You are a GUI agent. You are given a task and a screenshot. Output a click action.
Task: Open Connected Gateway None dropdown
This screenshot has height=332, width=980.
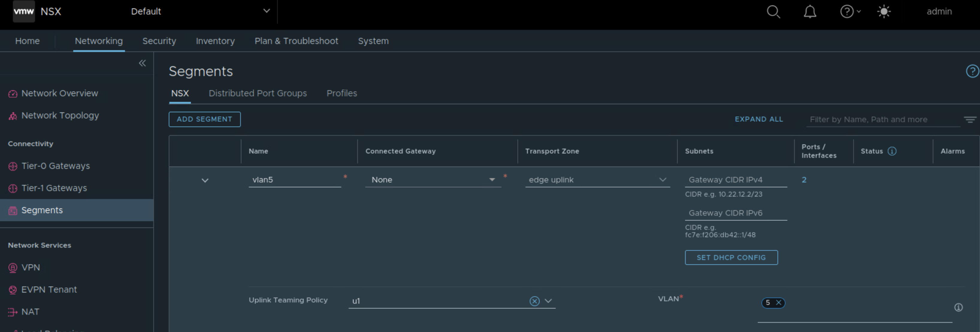pos(492,180)
